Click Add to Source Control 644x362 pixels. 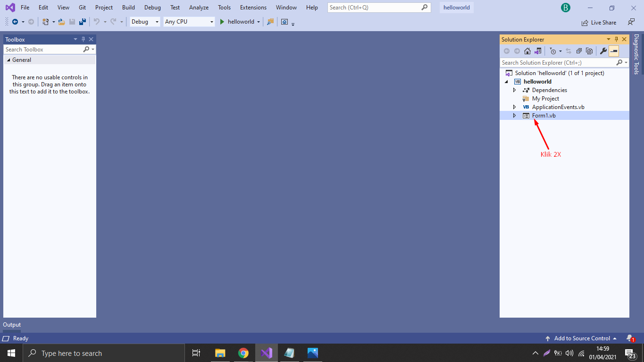pos(582,338)
